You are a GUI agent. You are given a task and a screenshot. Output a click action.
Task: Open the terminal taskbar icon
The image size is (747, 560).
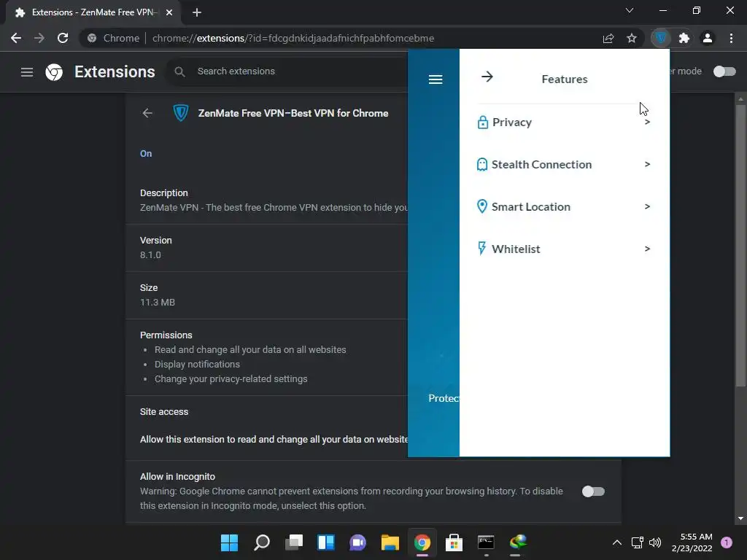click(486, 542)
